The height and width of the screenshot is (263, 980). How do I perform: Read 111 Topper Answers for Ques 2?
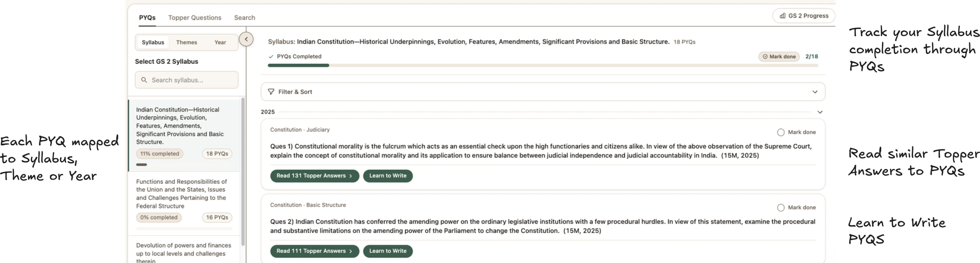(315, 251)
